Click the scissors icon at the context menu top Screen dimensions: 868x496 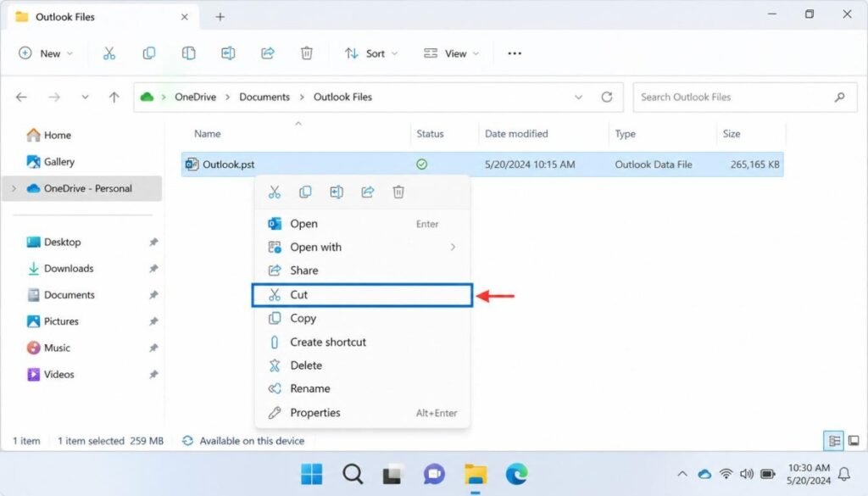275,192
